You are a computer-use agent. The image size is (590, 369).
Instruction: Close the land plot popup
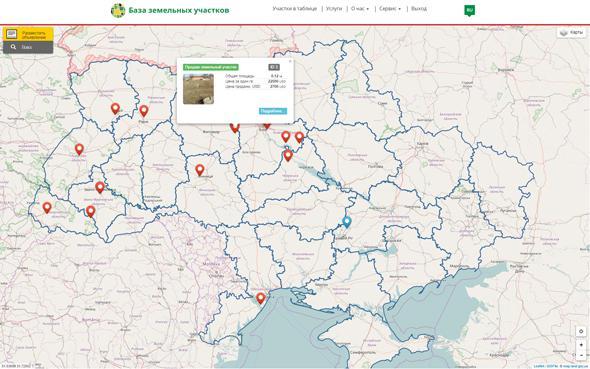tap(290, 61)
